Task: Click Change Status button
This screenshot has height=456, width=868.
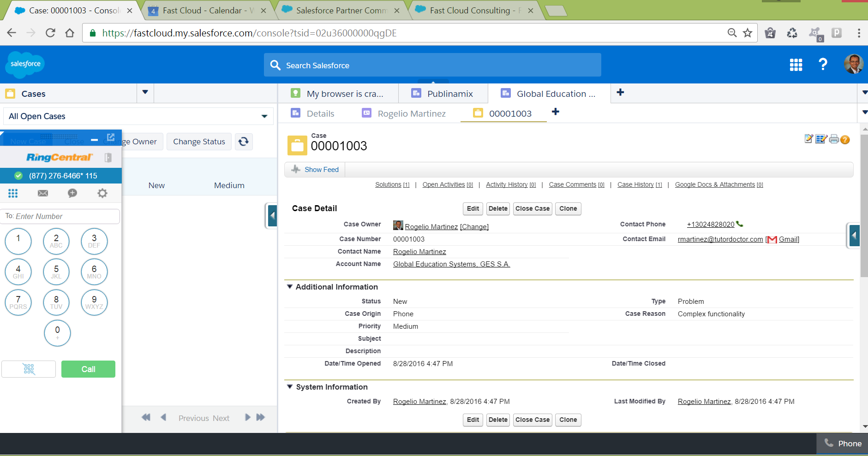Action: pos(199,142)
